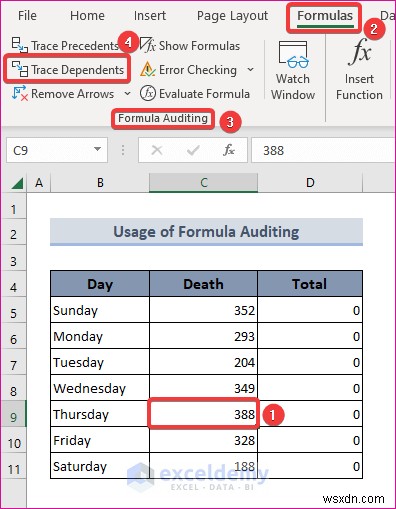
Task: Click the title cell Usage of Formula Auditing
Action: pos(206,232)
